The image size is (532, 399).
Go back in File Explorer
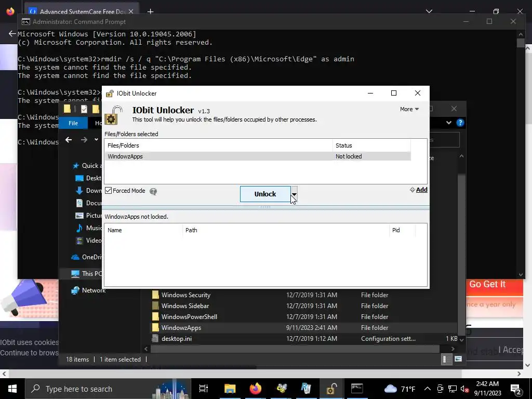coord(69,140)
